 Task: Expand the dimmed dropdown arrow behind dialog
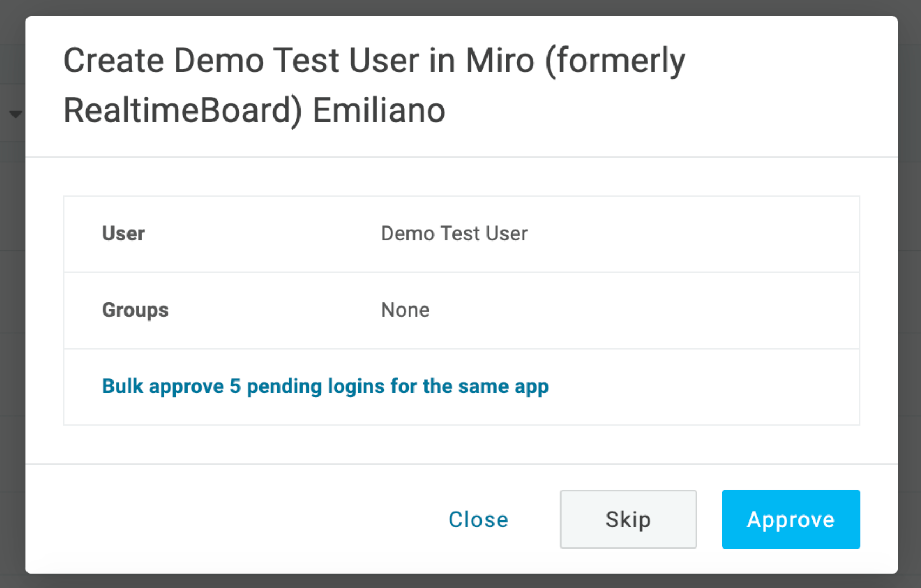click(x=15, y=114)
